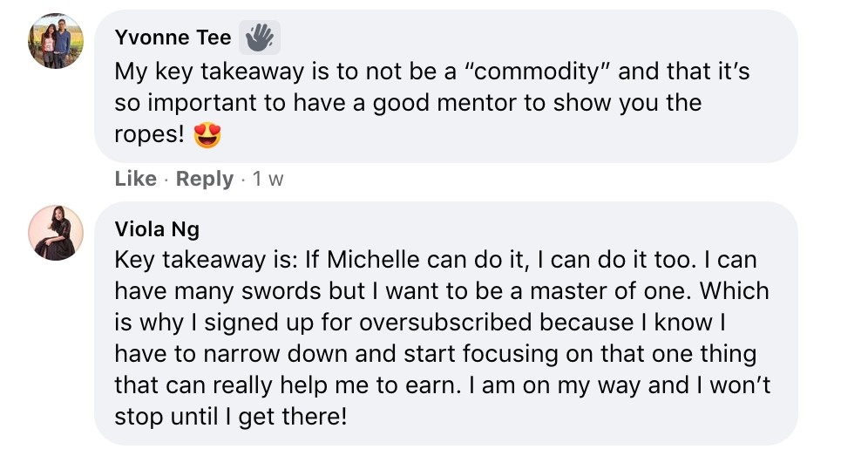Image resolution: width=868 pixels, height=449 pixels.
Task: Click the heart-eyes emoji in Yvonne's comment
Action: (x=207, y=136)
